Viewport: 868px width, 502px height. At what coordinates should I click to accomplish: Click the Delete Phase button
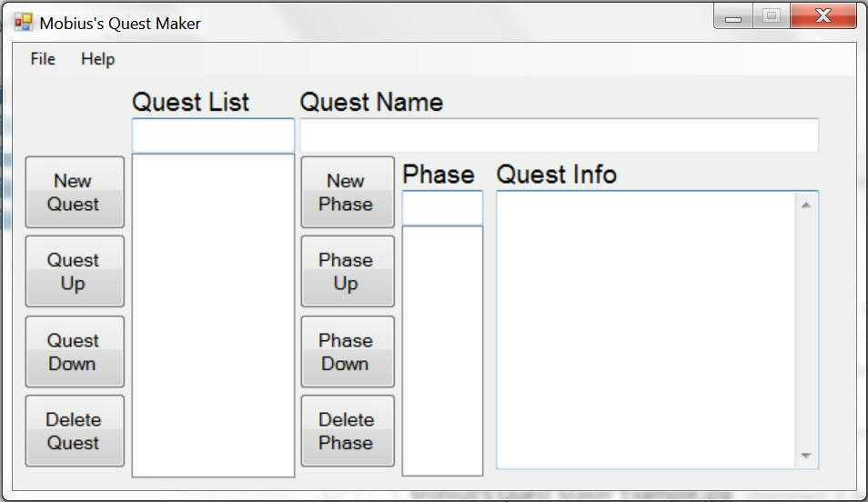click(x=348, y=430)
